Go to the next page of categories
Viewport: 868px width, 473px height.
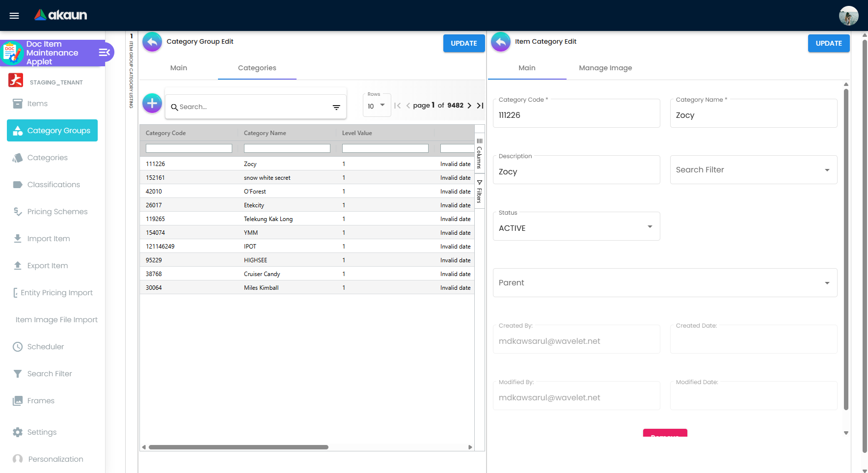click(469, 106)
